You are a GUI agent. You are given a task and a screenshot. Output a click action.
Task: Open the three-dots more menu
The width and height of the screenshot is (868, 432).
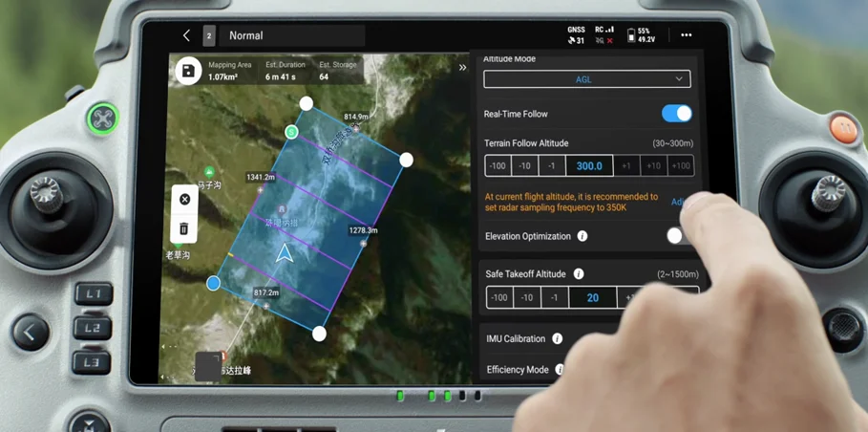[x=686, y=35]
